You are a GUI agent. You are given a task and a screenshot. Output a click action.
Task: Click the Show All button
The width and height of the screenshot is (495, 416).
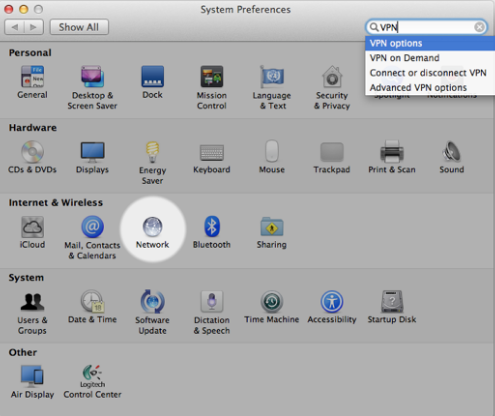79,27
